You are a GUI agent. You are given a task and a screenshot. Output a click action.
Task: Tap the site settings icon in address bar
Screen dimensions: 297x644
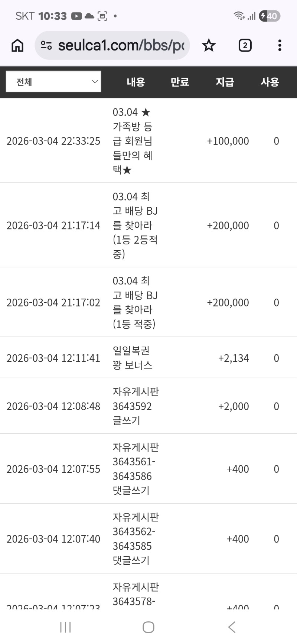[x=46, y=46]
